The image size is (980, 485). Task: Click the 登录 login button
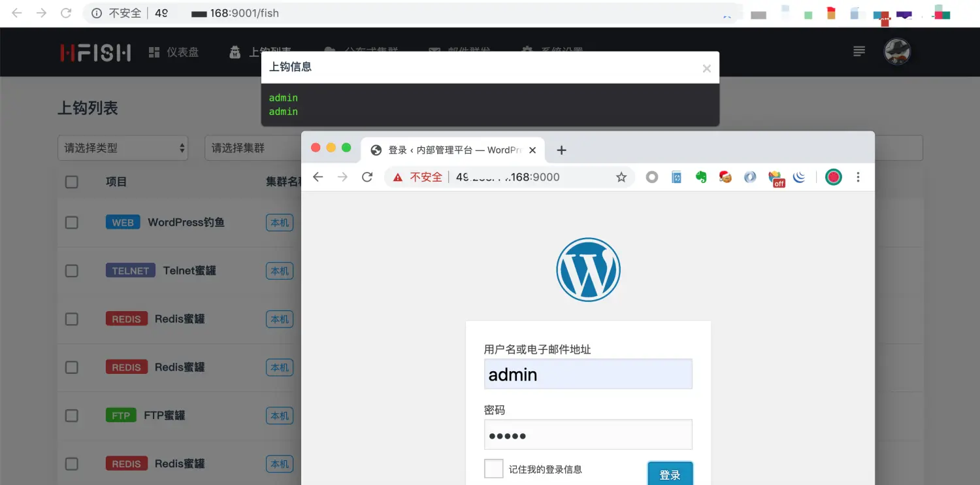(x=670, y=474)
